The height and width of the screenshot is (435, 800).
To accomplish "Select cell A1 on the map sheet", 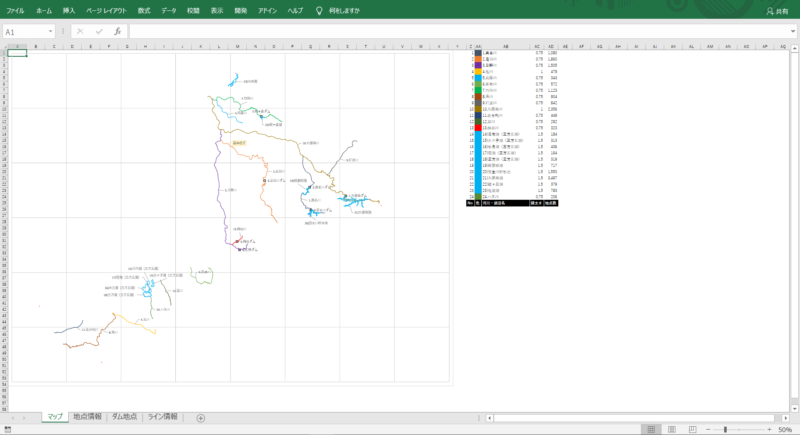I will [x=17, y=53].
